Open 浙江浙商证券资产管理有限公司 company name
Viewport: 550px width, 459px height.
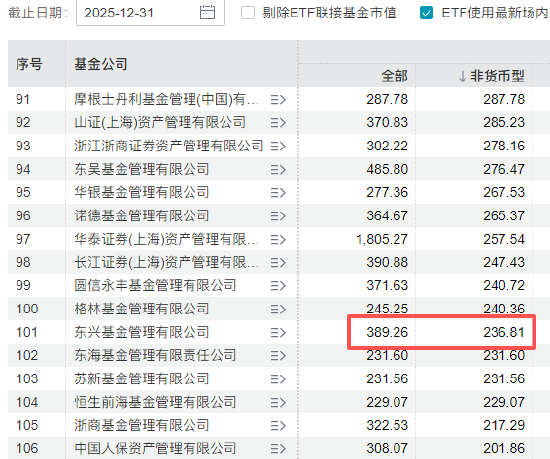[x=168, y=146]
